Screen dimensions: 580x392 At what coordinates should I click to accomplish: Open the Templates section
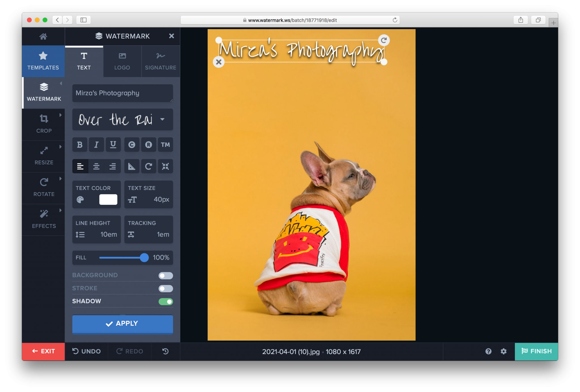(43, 61)
